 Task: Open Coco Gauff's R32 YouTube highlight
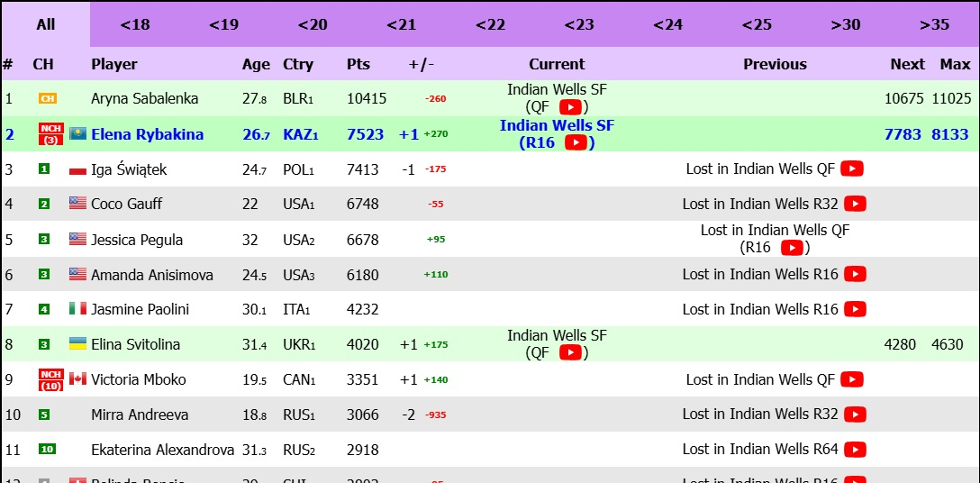click(x=855, y=204)
